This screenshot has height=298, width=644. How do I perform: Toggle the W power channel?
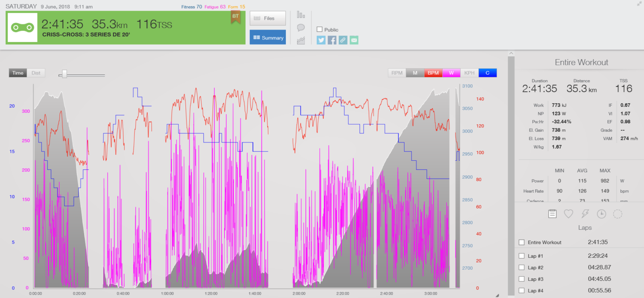click(451, 73)
